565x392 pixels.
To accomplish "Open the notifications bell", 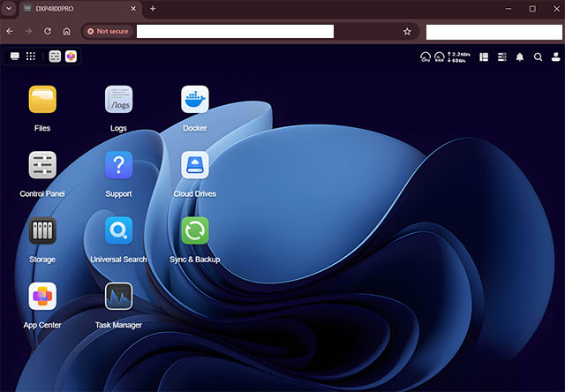I will click(x=519, y=57).
